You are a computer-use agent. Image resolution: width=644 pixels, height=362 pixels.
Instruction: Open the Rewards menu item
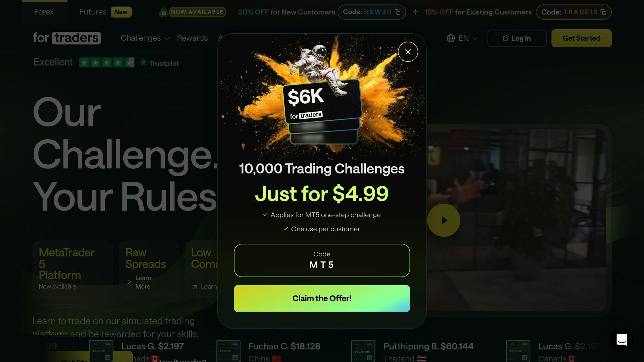192,38
